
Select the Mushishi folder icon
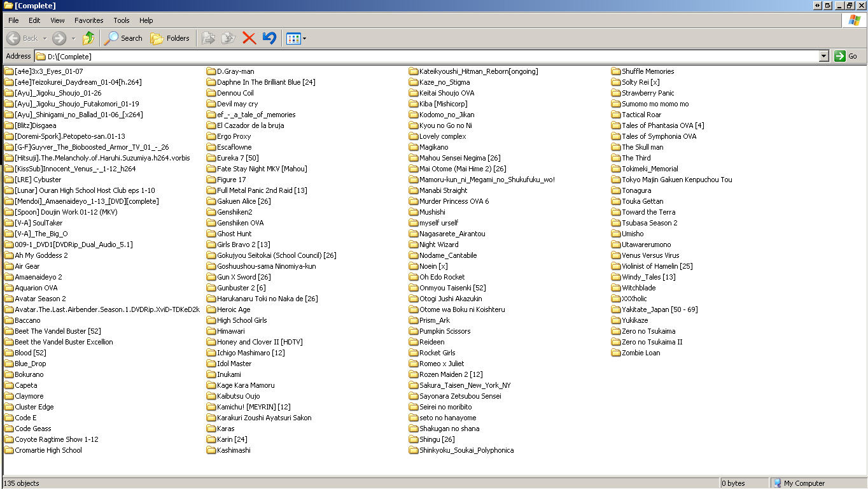[x=414, y=212]
